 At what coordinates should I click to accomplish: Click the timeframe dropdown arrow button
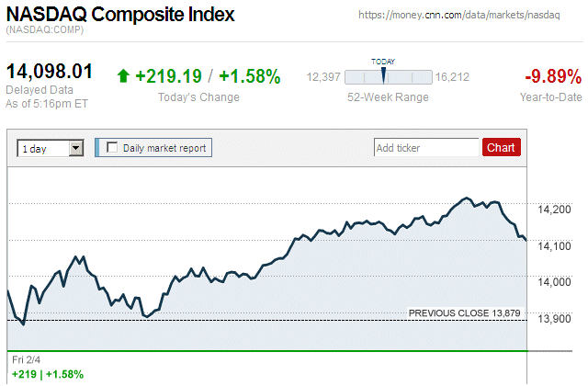pos(76,148)
